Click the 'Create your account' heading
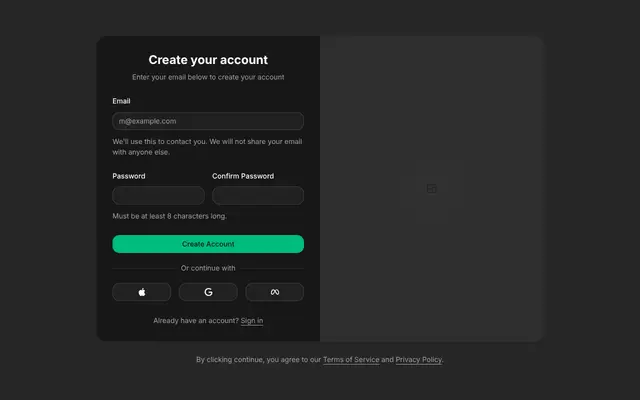This screenshot has height=400, width=640. pos(208,60)
